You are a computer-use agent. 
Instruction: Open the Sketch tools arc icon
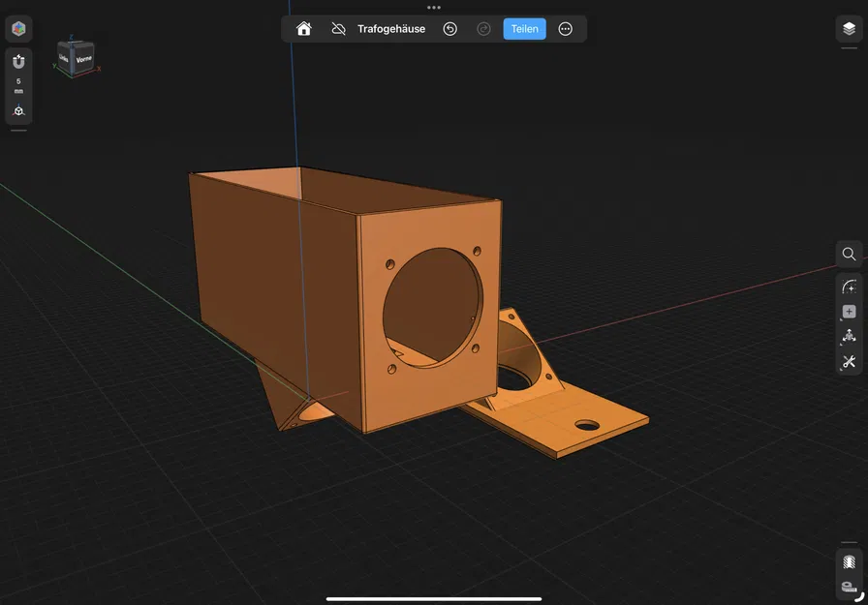(x=849, y=287)
